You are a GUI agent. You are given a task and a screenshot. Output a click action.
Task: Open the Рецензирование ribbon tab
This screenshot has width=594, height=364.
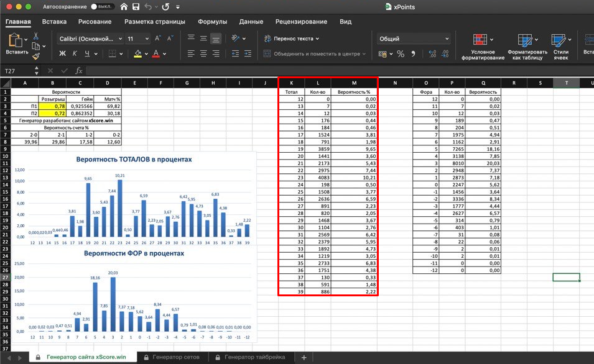[301, 22]
